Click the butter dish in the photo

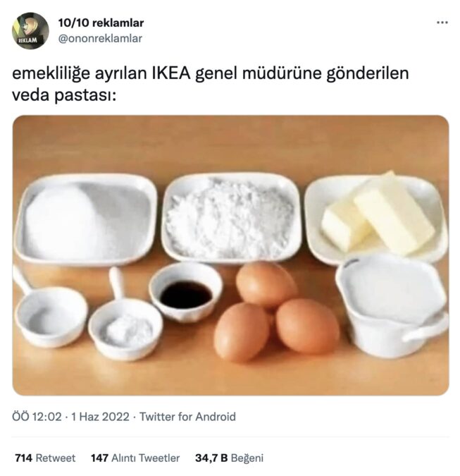[376, 218]
